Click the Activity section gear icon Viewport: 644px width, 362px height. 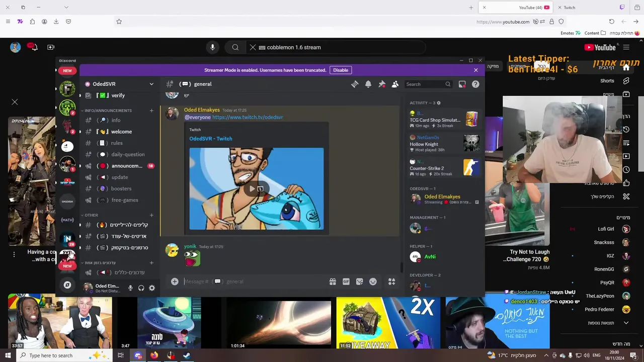tap(439, 103)
